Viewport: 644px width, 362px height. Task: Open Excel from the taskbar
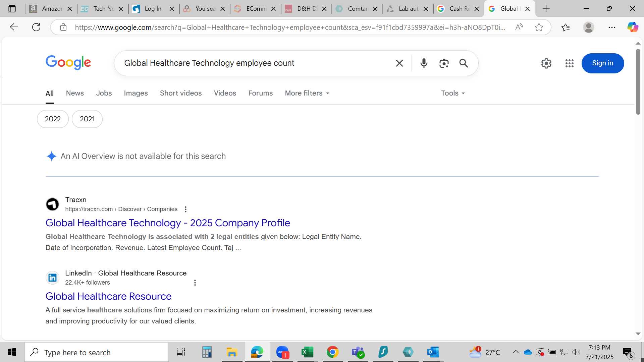pos(307,352)
